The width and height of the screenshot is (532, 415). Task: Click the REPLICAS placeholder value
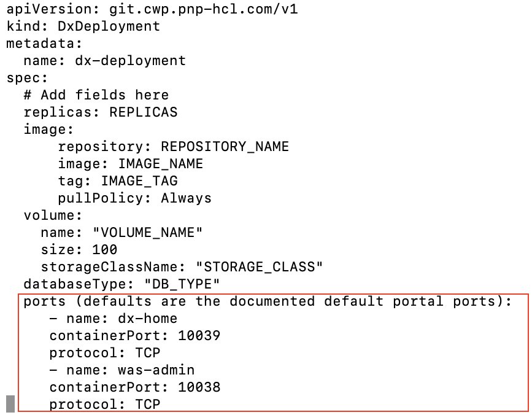coord(143,112)
